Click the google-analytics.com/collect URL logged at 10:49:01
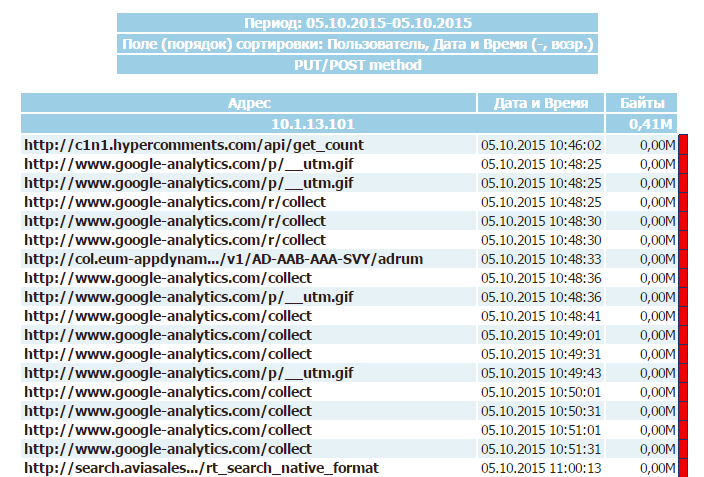This screenshot has width=704, height=477. coord(168,335)
